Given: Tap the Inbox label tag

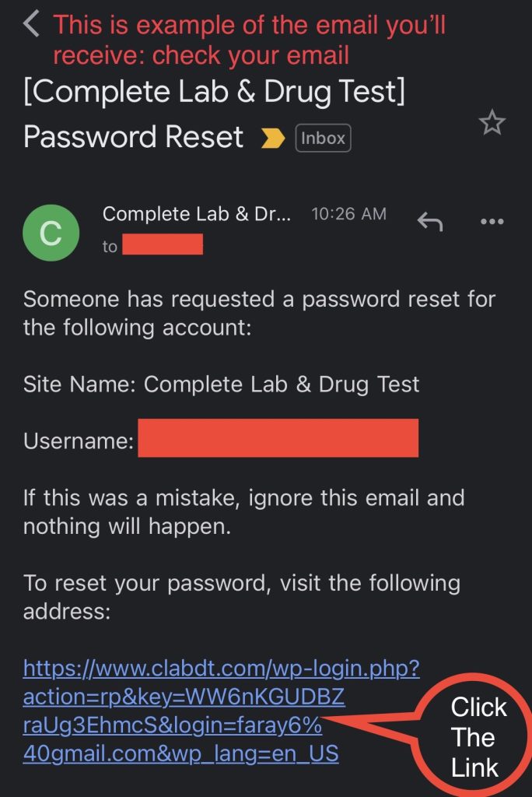Looking at the screenshot, I should pos(323,139).
